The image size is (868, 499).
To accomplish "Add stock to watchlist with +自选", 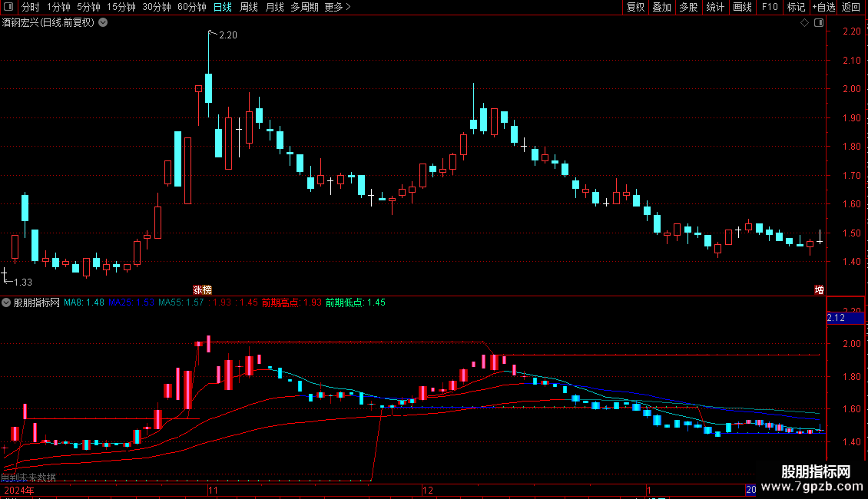I will tap(823, 7).
